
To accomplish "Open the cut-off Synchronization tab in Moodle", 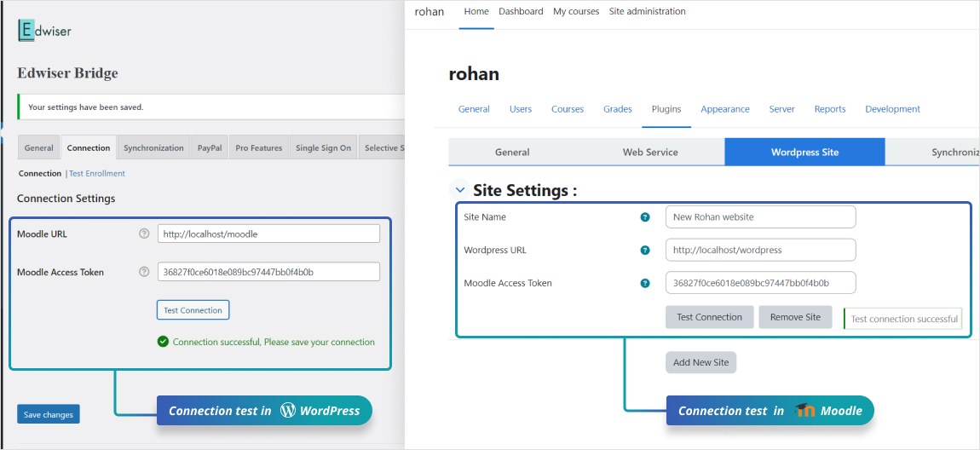I will (932, 152).
